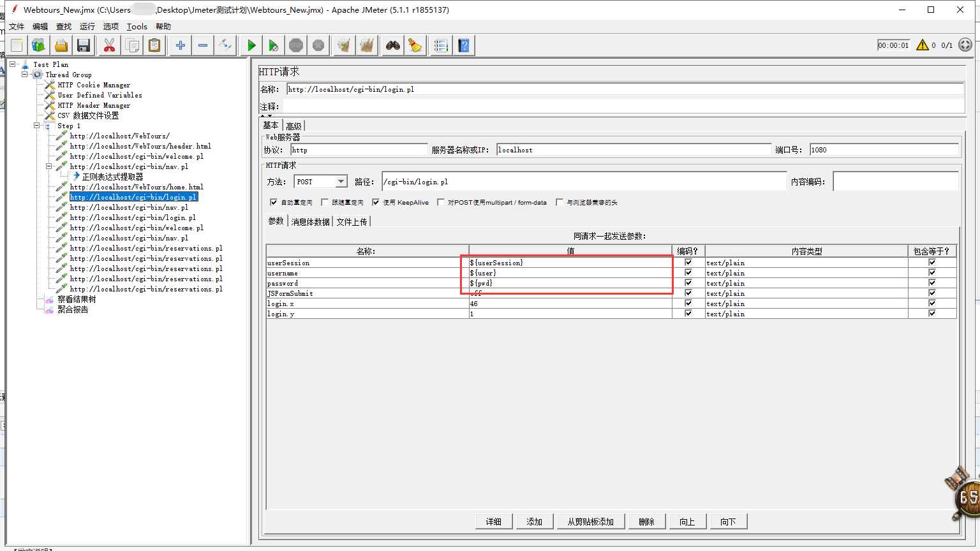Click the running threads indicator icon at top right

pyautogui.click(x=965, y=45)
